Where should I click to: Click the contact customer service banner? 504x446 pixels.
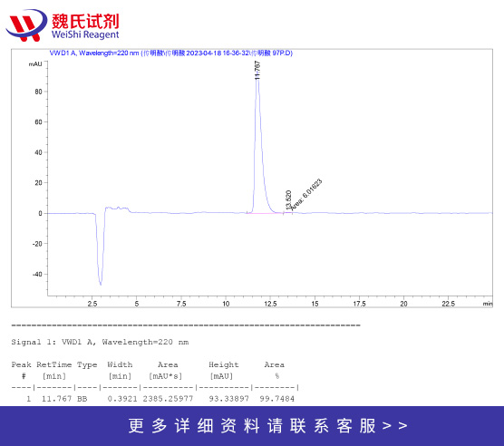(x=252, y=426)
